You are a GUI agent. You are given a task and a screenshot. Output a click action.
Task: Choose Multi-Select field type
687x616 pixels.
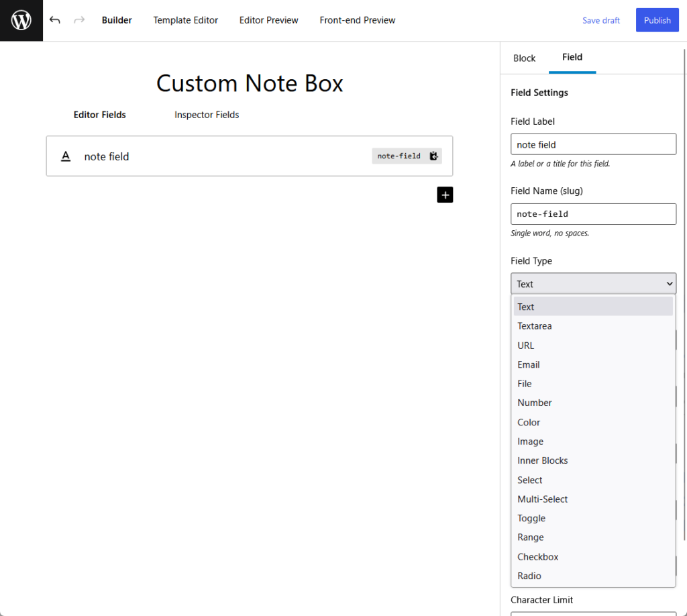593,499
